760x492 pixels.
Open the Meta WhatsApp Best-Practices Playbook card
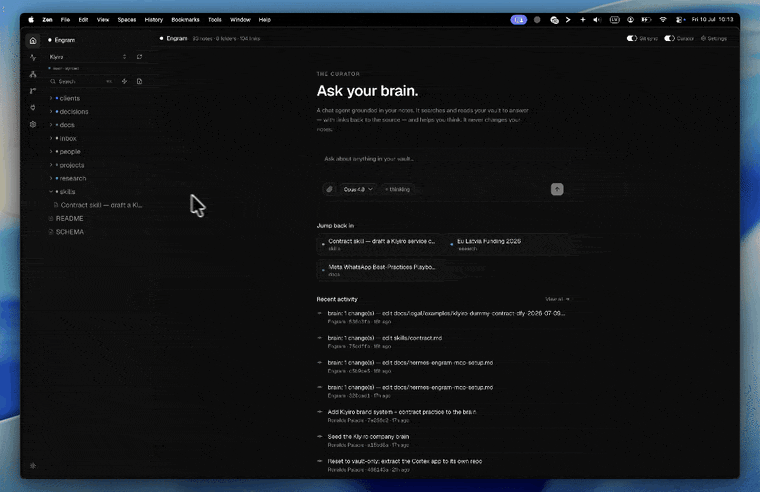click(x=379, y=270)
